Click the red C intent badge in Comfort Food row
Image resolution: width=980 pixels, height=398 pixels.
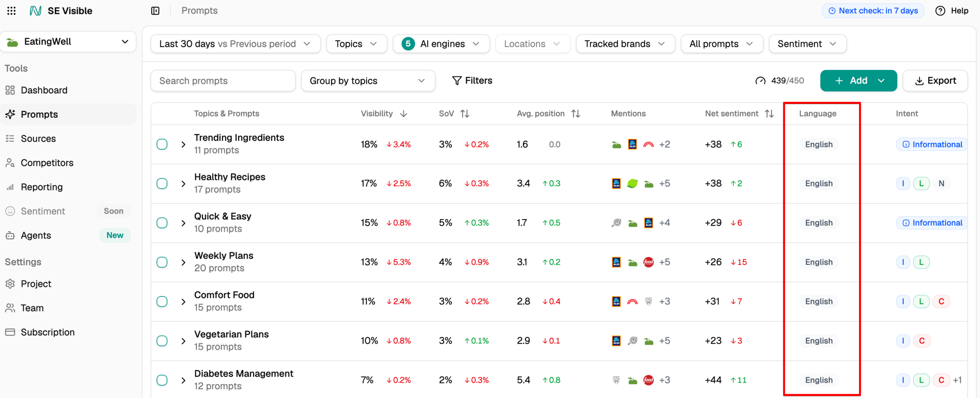941,302
